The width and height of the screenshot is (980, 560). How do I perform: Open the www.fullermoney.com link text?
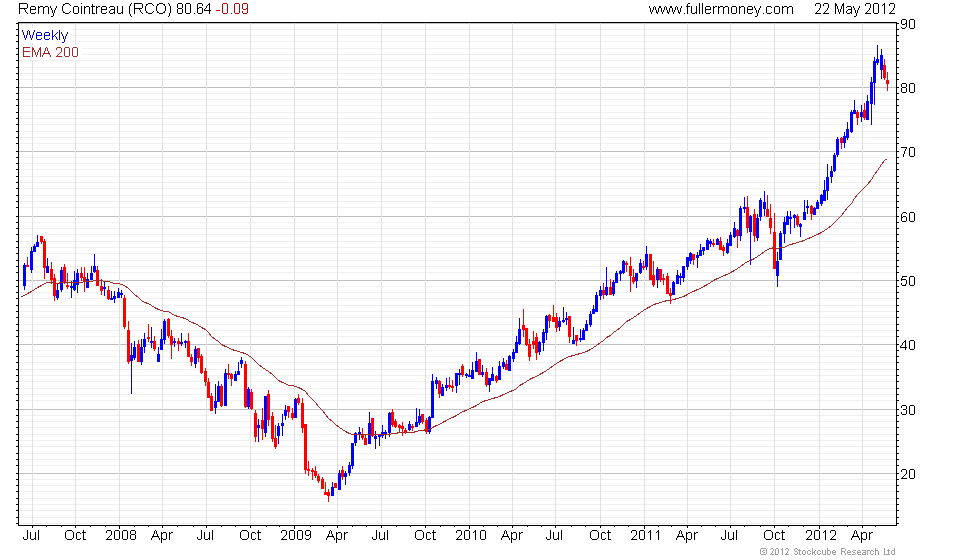[721, 9]
